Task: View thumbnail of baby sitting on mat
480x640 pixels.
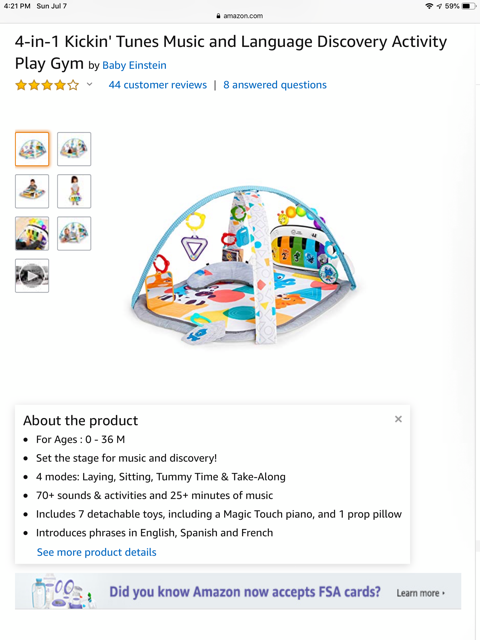Action: tap(32, 191)
